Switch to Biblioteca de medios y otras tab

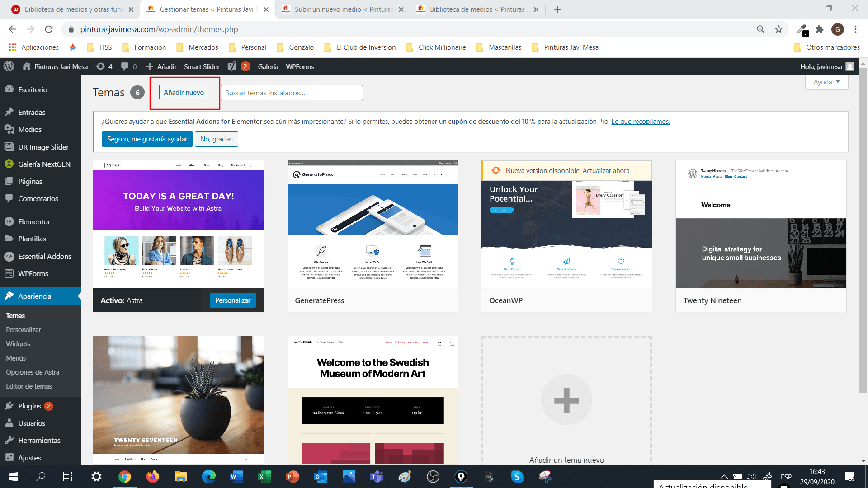click(72, 9)
